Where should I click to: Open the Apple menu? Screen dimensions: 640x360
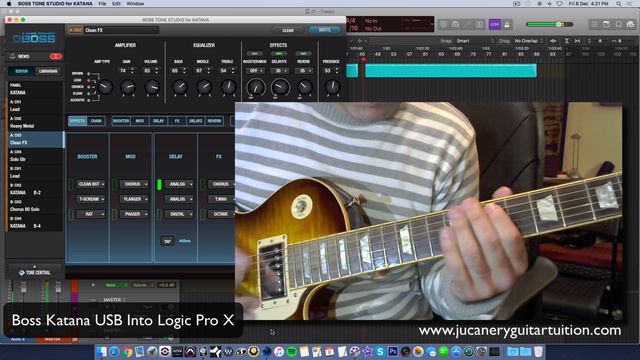click(x=9, y=4)
